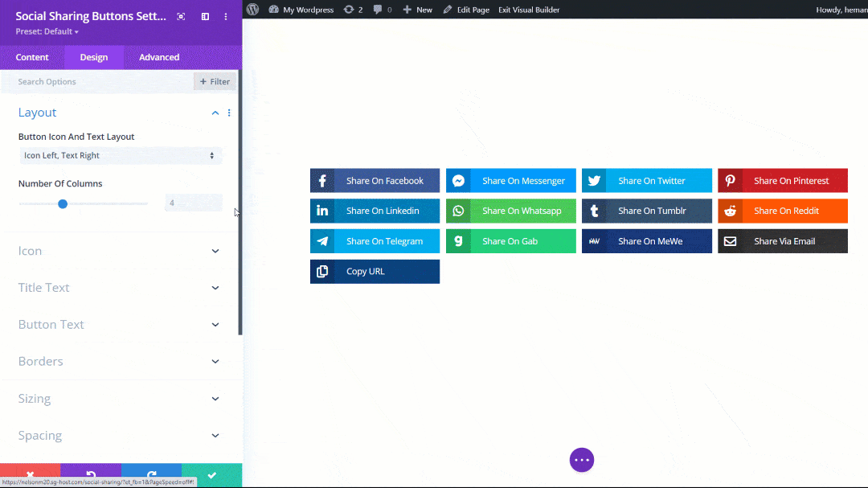The height and width of the screenshot is (488, 868).
Task: Snap settings panel to sidebar icon
Action: point(206,17)
